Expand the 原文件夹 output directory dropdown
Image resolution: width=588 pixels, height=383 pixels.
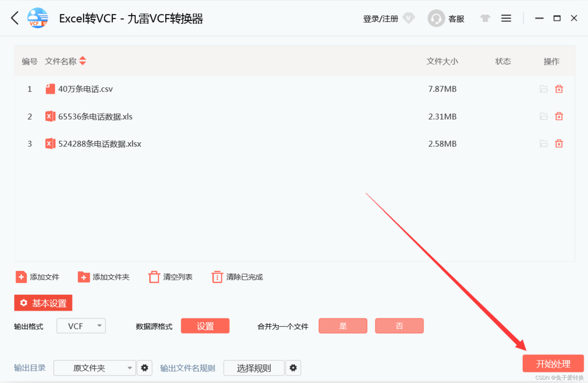click(x=95, y=368)
